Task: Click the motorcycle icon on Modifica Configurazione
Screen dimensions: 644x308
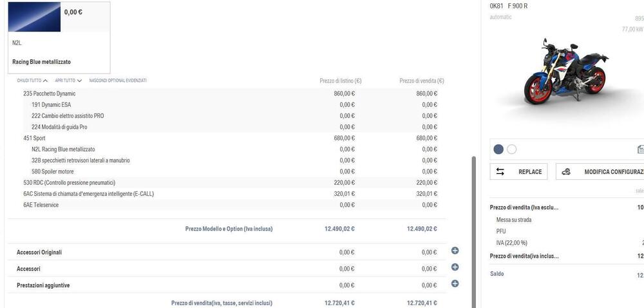Action: (566, 172)
